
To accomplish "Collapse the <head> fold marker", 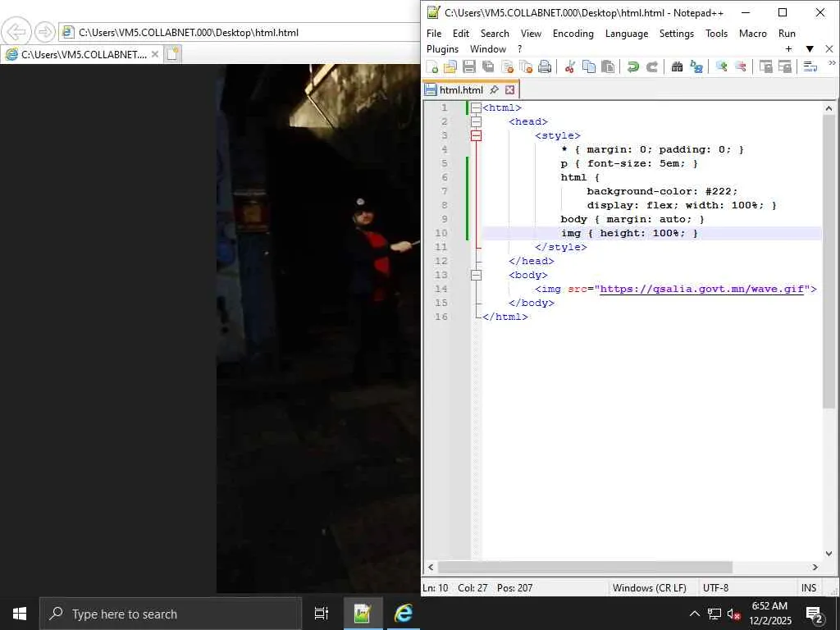I will 476,122.
